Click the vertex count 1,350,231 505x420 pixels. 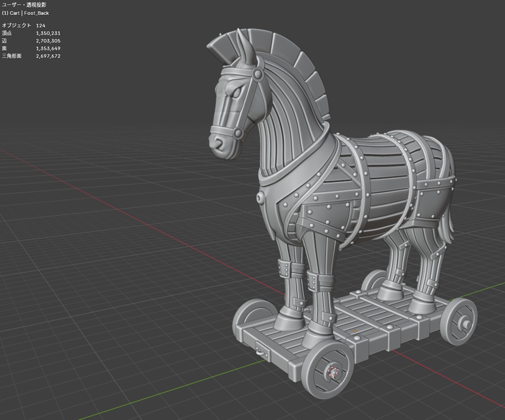tap(48, 33)
